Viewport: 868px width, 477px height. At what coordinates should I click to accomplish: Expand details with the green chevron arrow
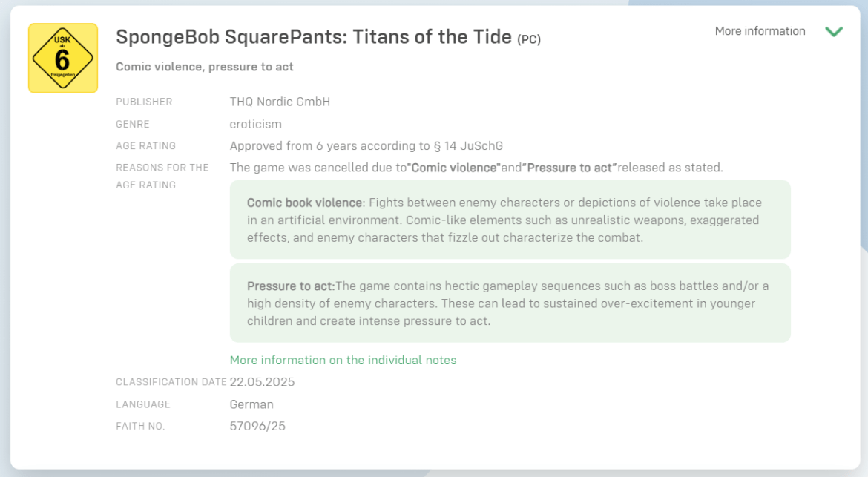(834, 31)
